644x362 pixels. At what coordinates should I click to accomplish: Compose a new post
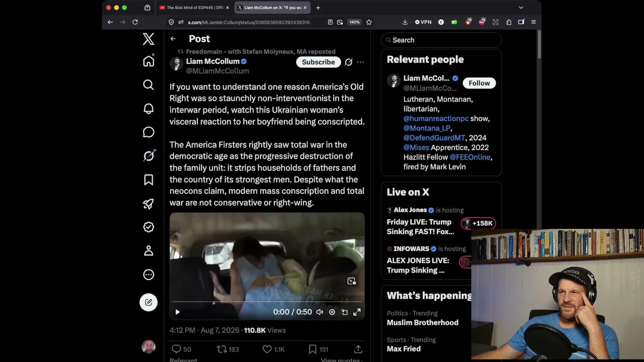click(x=148, y=302)
